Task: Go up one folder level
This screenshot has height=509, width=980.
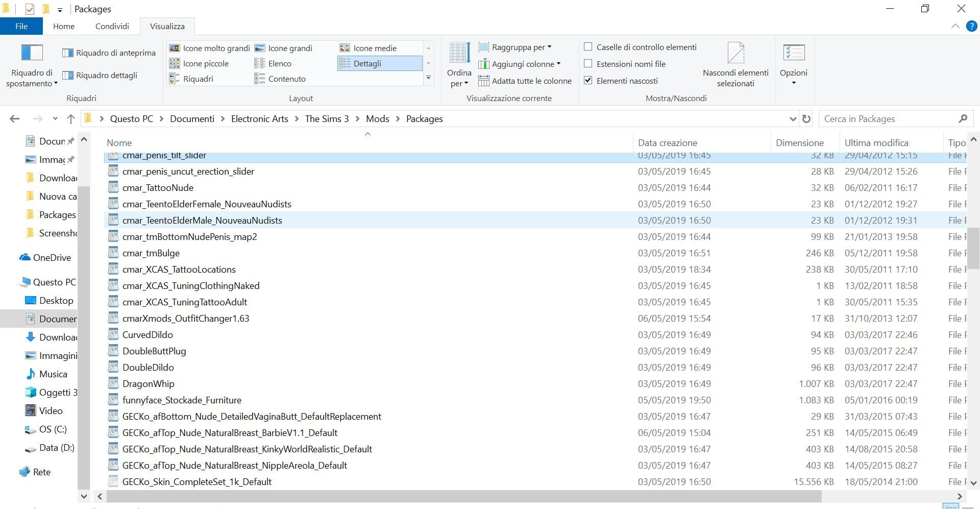Action: click(x=71, y=119)
